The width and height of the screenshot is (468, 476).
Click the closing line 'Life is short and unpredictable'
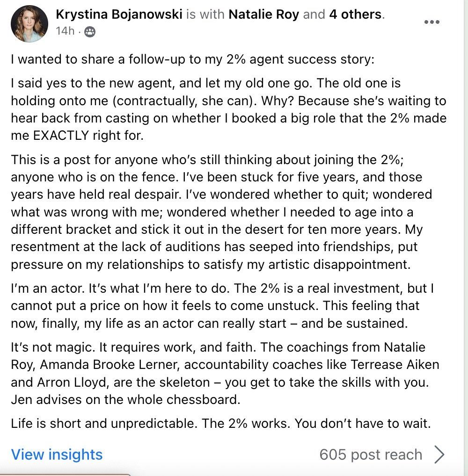point(221,424)
